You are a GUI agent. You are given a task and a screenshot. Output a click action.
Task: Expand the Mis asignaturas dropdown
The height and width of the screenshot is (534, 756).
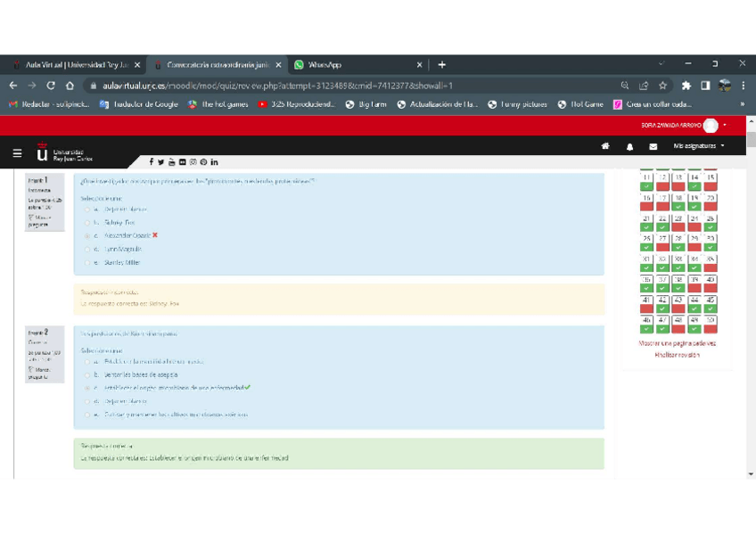point(699,146)
